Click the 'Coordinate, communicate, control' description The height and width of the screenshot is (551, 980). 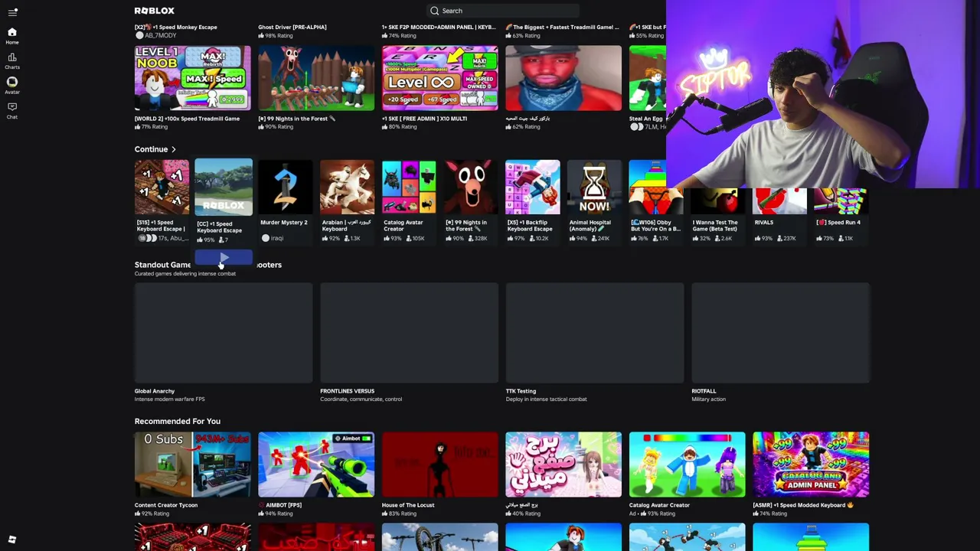(361, 399)
